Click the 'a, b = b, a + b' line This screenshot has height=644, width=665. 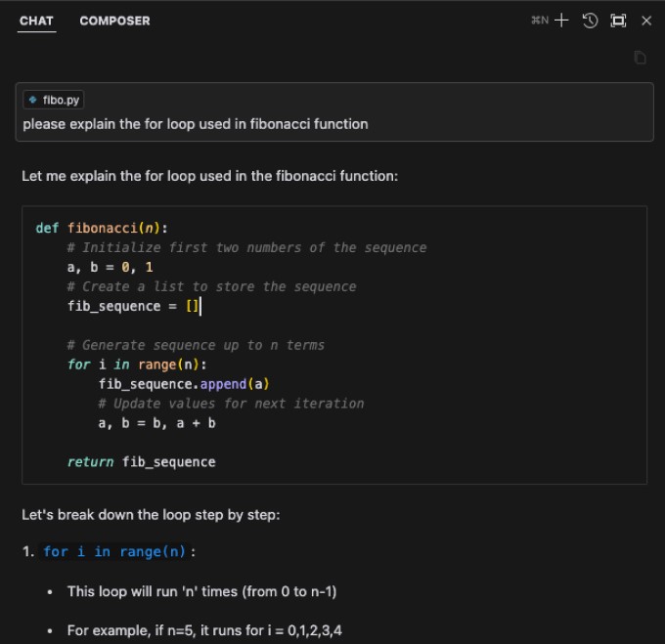pos(156,423)
